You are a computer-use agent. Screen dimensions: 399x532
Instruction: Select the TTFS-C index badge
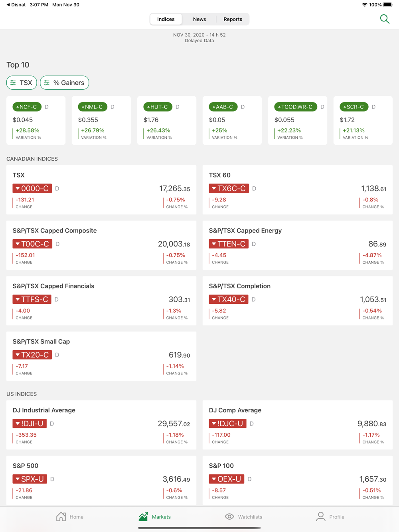click(x=32, y=299)
